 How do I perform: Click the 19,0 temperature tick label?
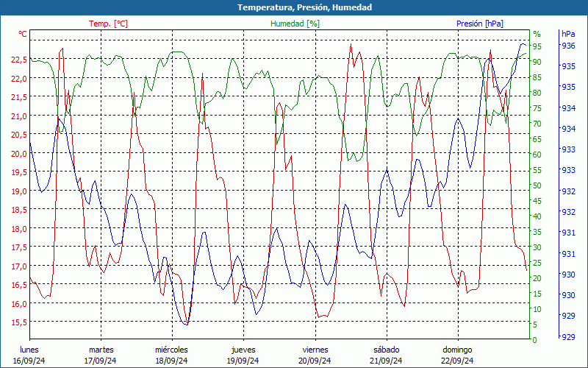[19, 191]
